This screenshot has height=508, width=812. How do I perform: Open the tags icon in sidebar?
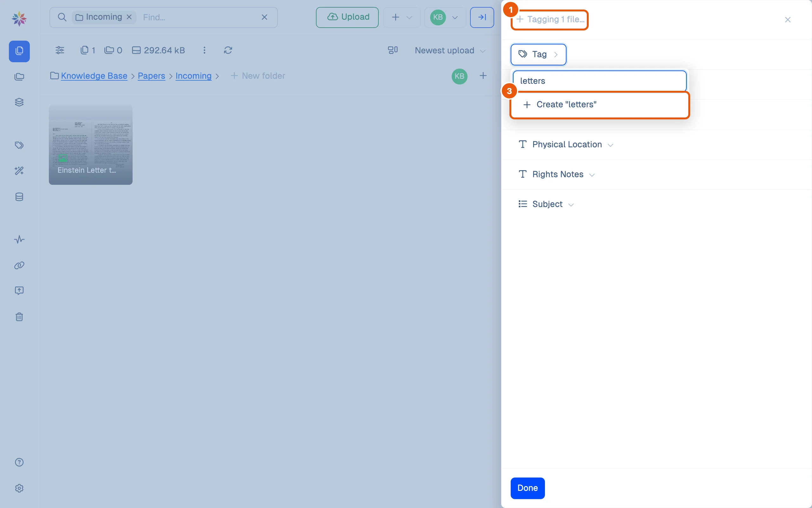click(x=19, y=145)
